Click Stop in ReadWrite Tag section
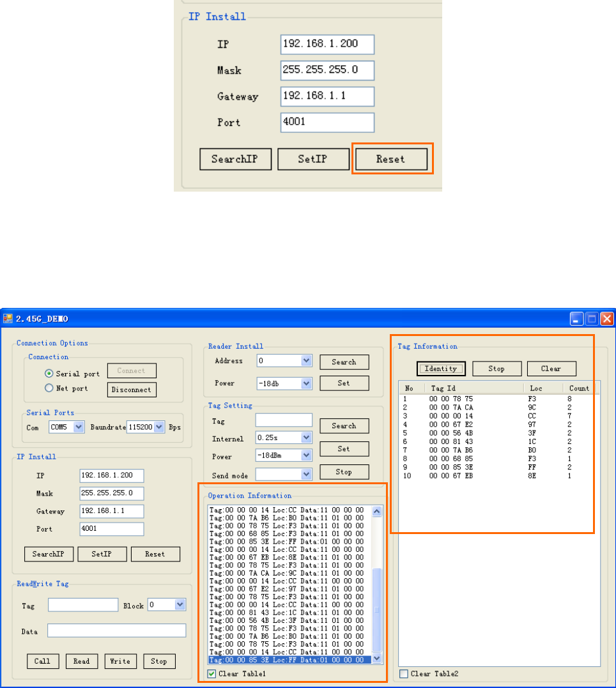 (159, 661)
